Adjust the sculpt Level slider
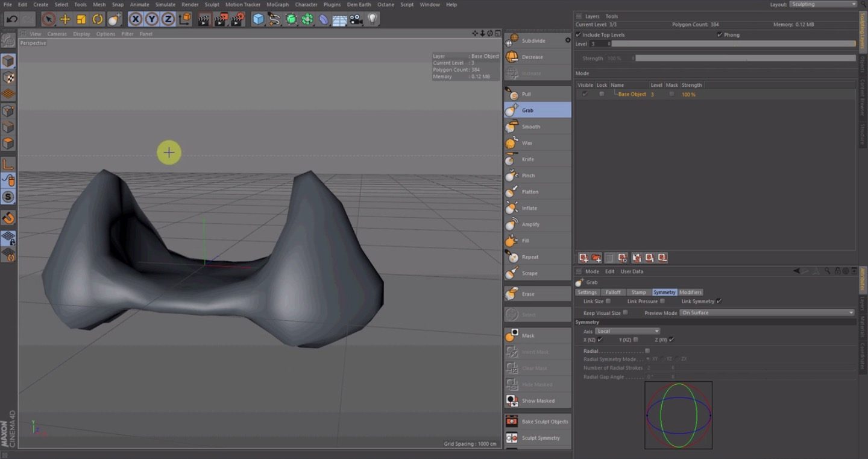The image size is (868, 459). pos(733,44)
